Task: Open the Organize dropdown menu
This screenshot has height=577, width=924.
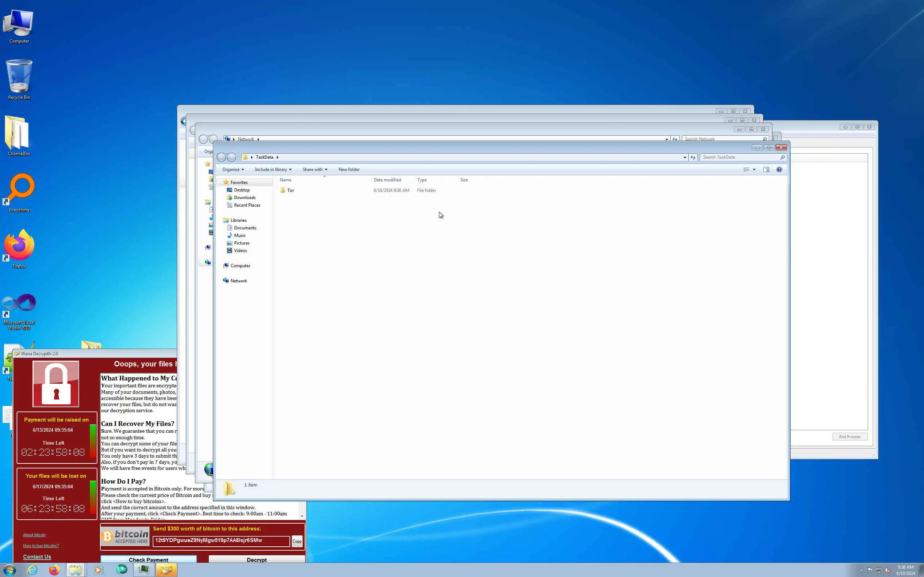Action: point(233,169)
